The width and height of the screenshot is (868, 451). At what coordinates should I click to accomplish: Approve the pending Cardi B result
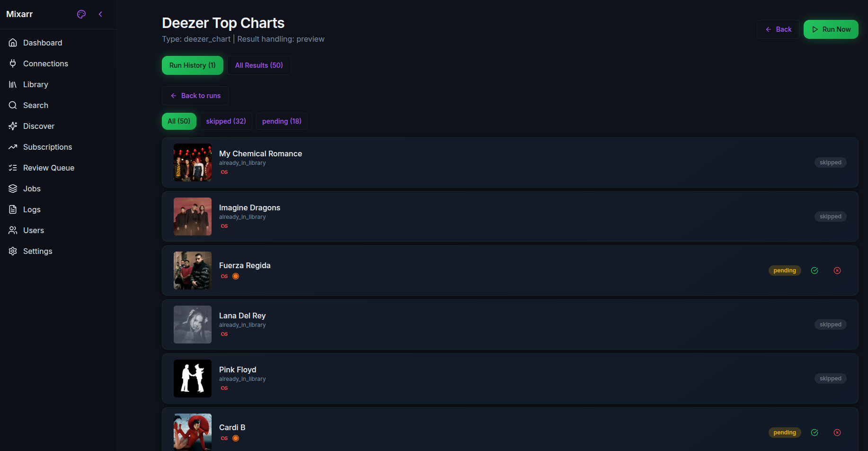tap(815, 433)
